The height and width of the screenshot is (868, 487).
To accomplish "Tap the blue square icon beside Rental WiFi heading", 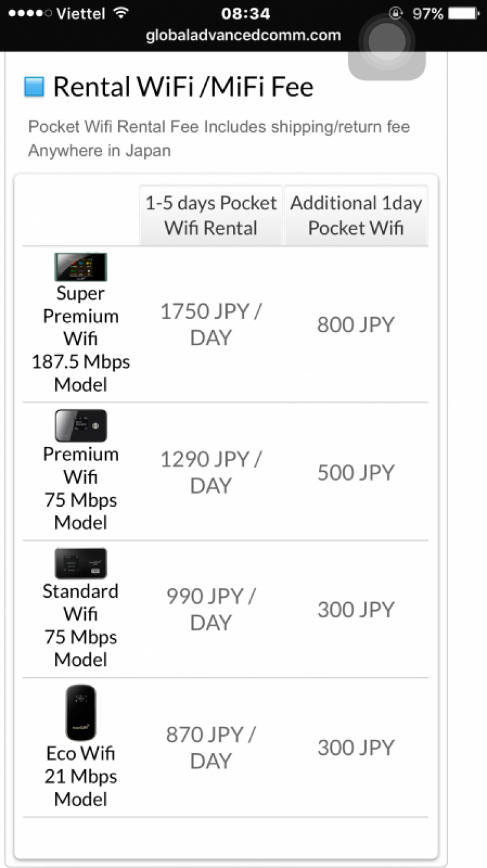I will tap(34, 86).
